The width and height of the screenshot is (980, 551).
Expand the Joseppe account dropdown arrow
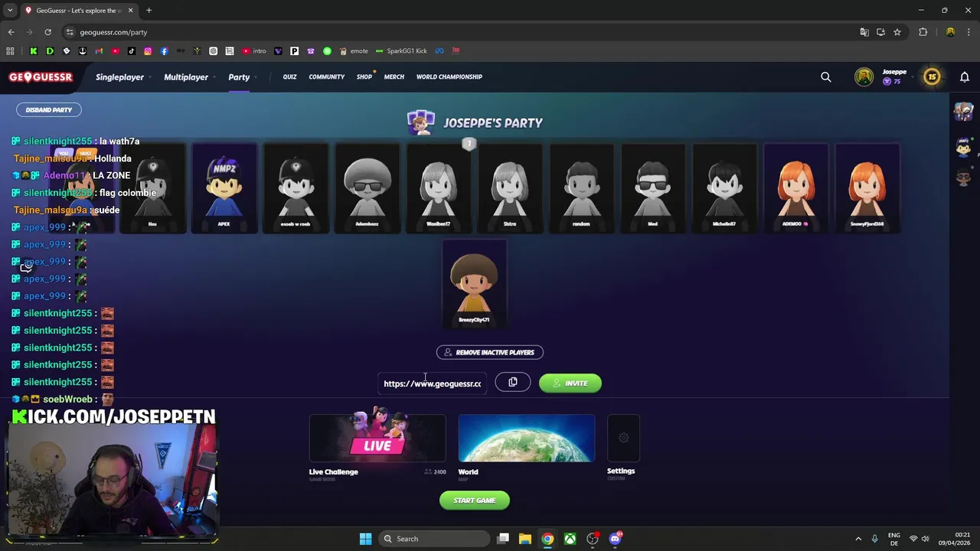pos(914,77)
